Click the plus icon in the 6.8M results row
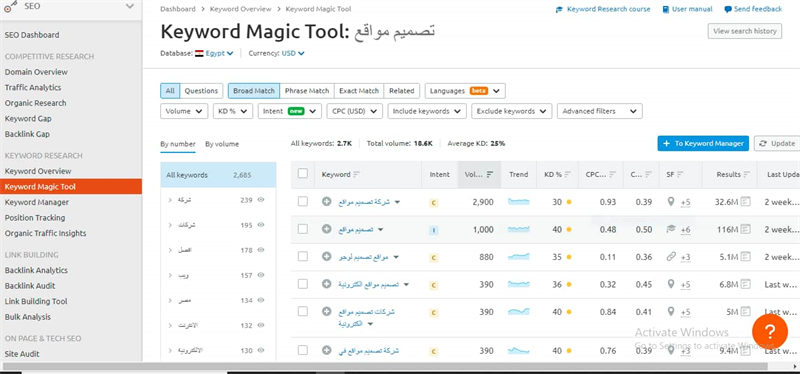Viewport: 800px width, 374px height. click(x=327, y=284)
